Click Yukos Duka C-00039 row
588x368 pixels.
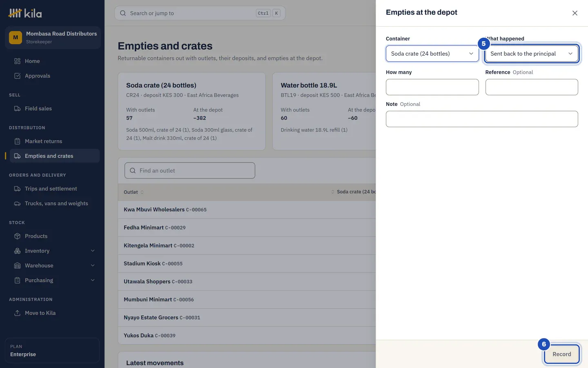point(247,335)
